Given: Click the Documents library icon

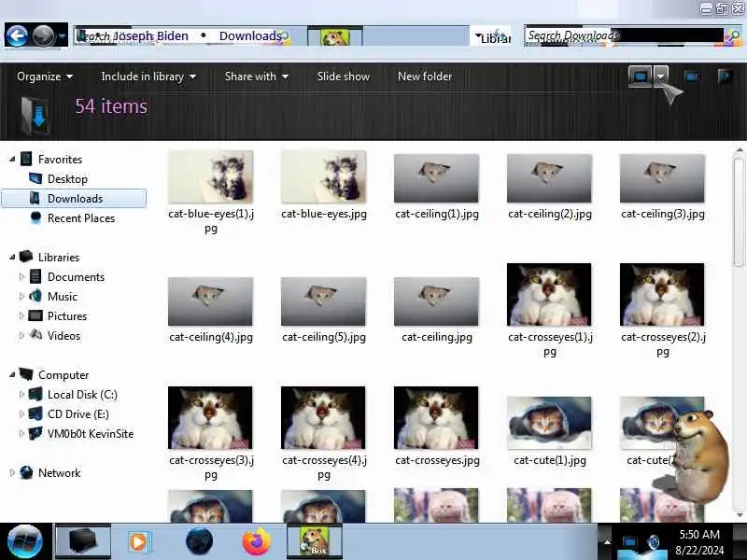Looking at the screenshot, I should pos(35,276).
